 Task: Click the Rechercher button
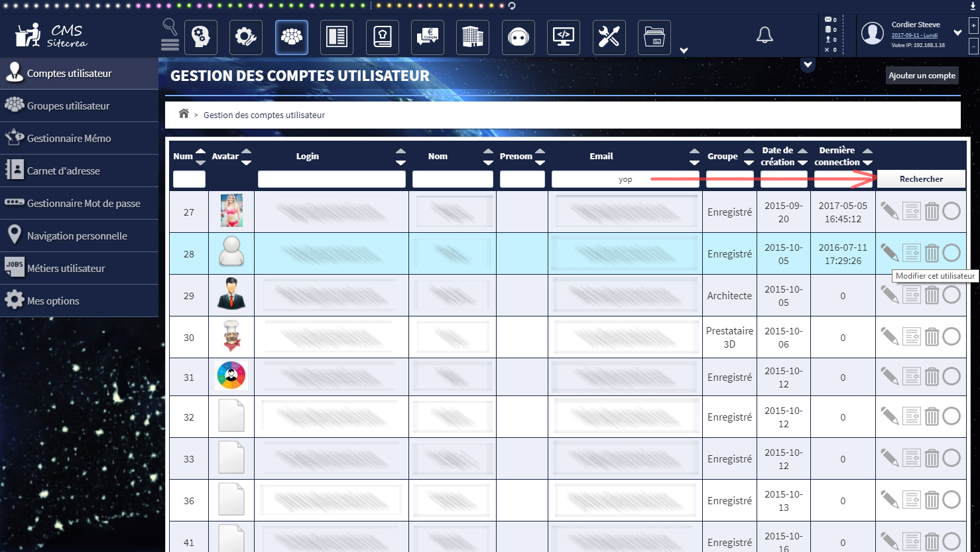point(921,179)
